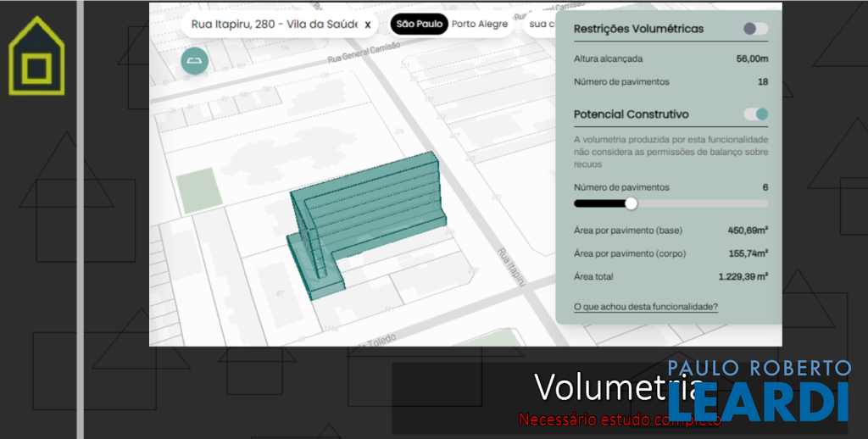The width and height of the screenshot is (868, 439).
Task: Click the 'Necessário estudo completo' red text
Action: click(x=620, y=420)
